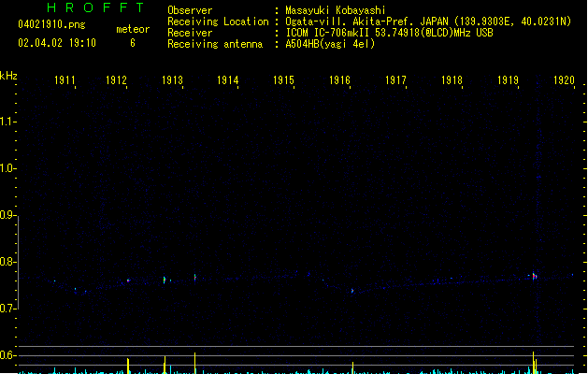Click the frequency 53.74918(@LCD)MHz USB
Viewport: 588px width, 374px height.
pos(434,33)
